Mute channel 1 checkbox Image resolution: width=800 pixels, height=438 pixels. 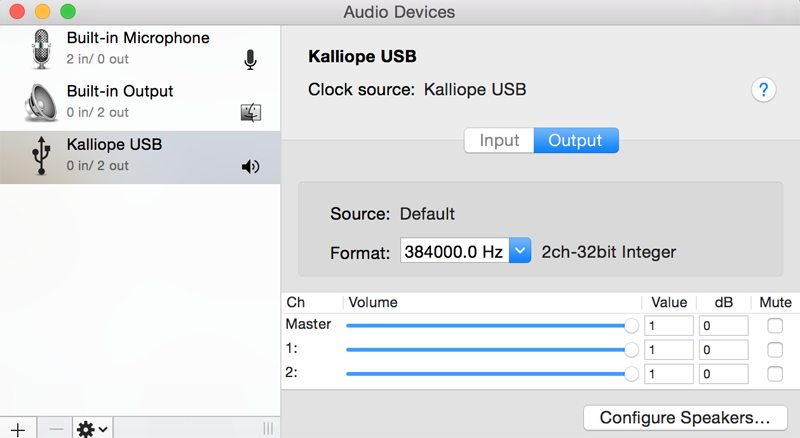(x=775, y=350)
